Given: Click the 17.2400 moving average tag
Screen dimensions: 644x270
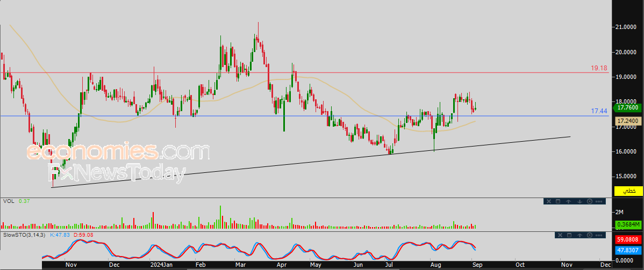Looking at the screenshot, I should click(629, 121).
